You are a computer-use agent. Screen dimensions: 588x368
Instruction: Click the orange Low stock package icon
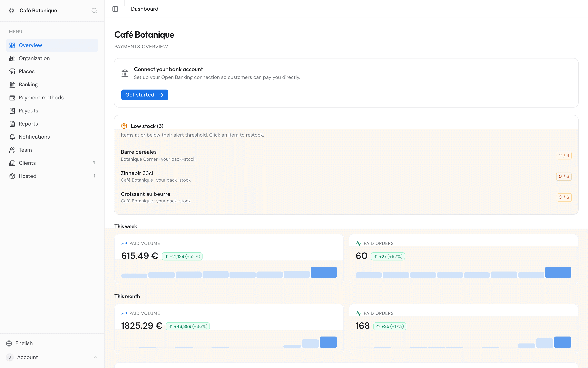click(x=124, y=126)
